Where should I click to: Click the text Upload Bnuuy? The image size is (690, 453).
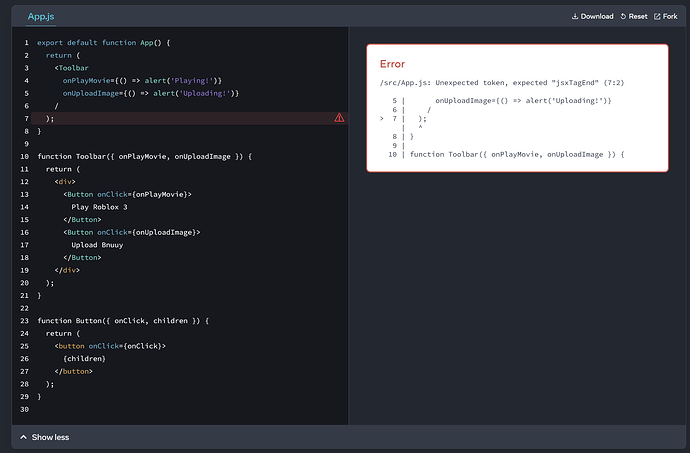click(97, 245)
